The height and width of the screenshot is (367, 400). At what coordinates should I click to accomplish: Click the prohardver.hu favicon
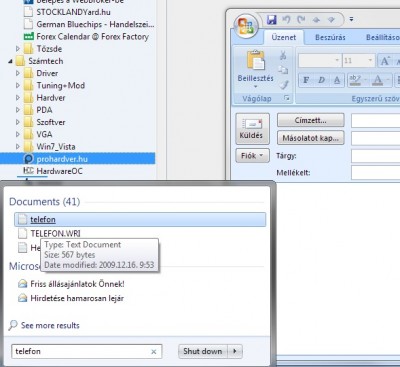click(x=29, y=159)
